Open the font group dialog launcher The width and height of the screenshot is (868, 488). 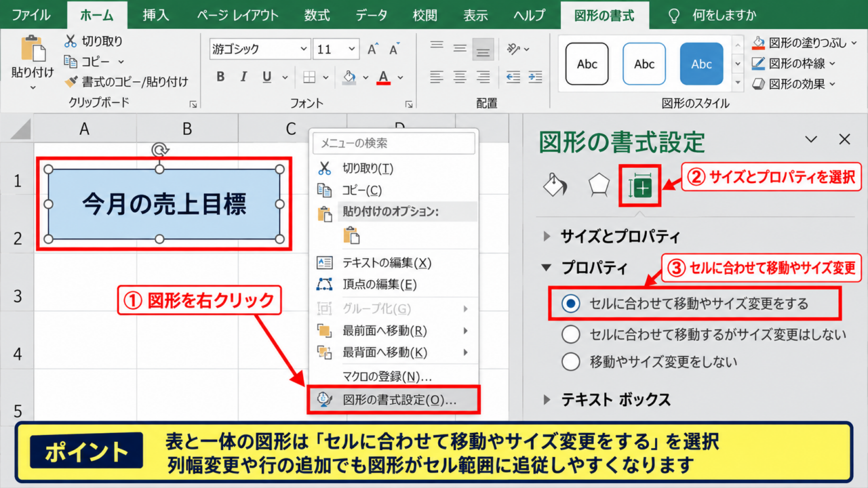pyautogui.click(x=409, y=104)
